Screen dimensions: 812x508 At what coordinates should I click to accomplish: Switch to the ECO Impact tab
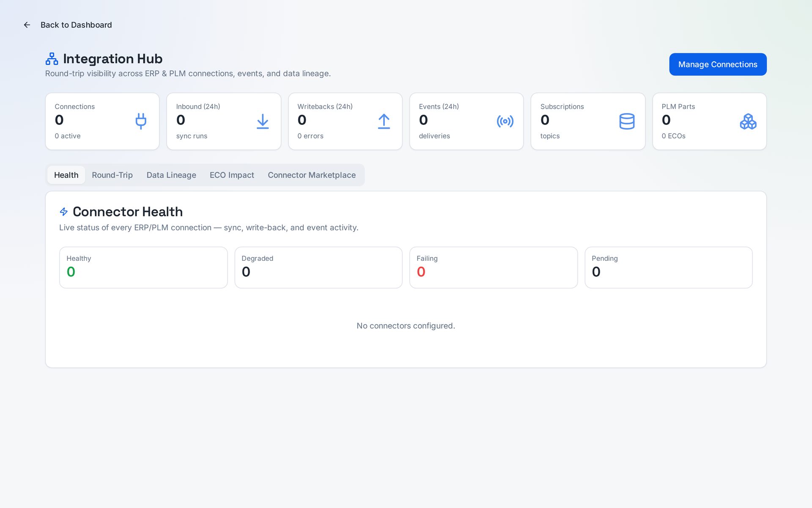[232, 175]
